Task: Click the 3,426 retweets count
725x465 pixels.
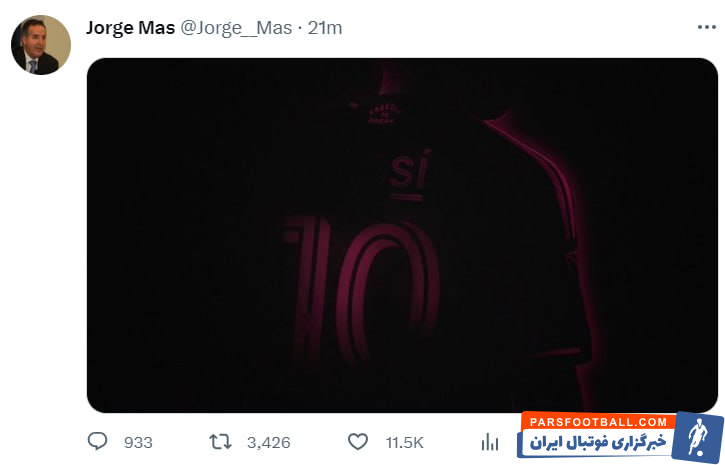Action: coord(269,443)
